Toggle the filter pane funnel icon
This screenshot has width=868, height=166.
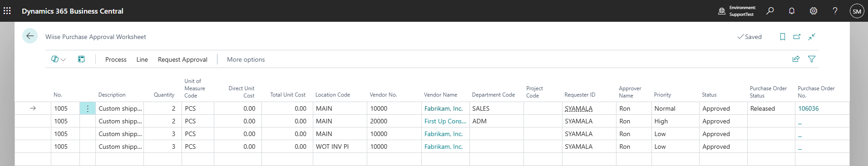[x=812, y=59]
